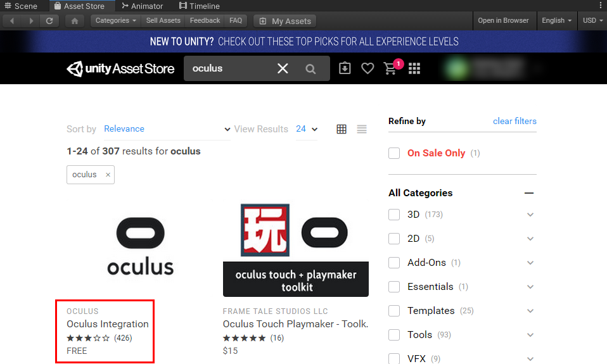Image resolution: width=607 pixels, height=364 pixels.
Task: Open the Sort by Relevance dropdown
Action: [x=167, y=129]
